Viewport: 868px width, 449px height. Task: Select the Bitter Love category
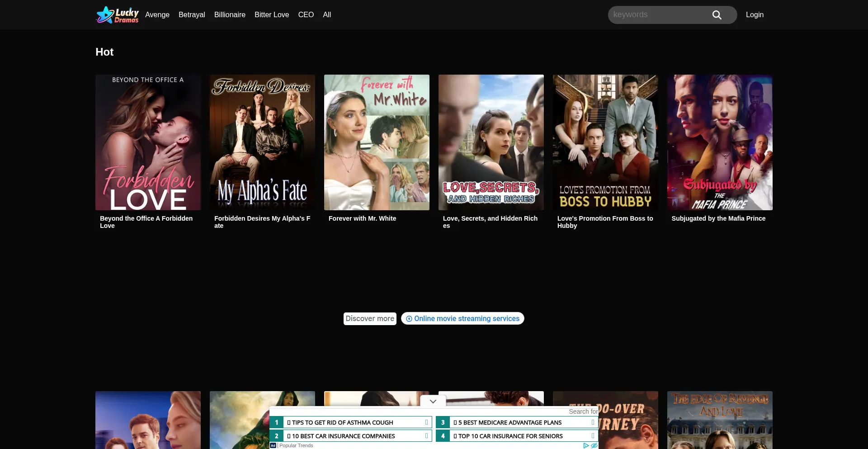coord(271,14)
